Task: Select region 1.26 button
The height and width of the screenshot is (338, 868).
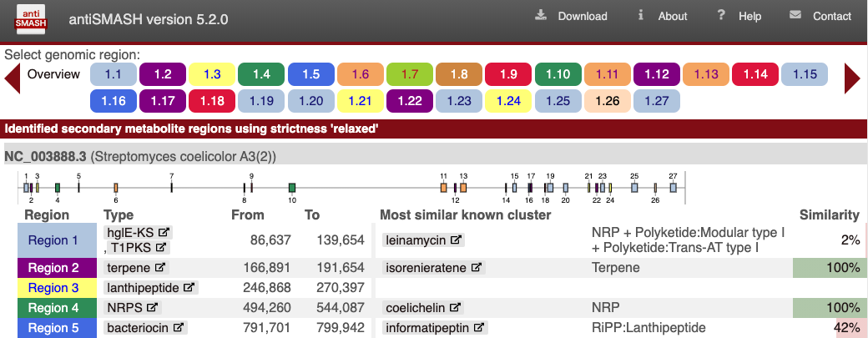Action: point(608,101)
